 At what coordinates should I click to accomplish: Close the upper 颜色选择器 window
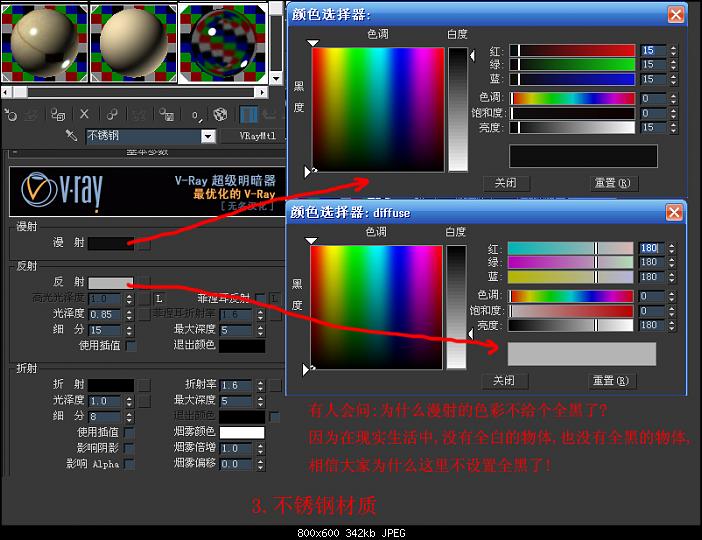pyautogui.click(x=676, y=14)
